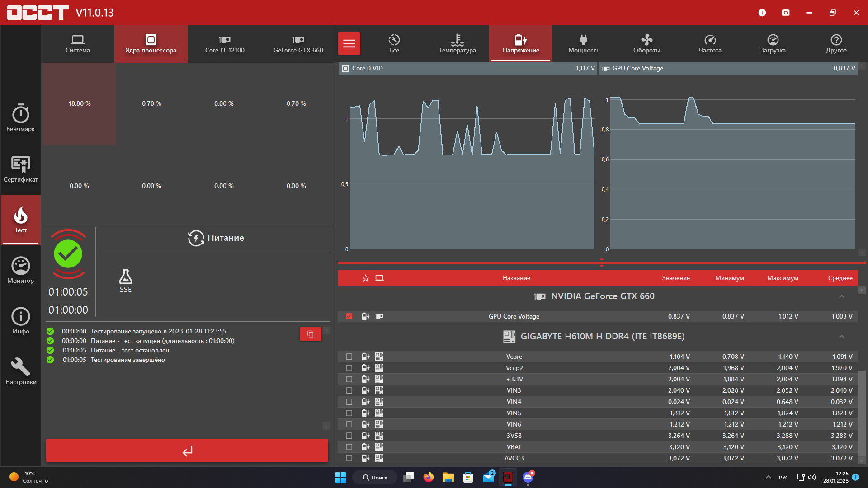Click the info icon in title bar

point(762,13)
